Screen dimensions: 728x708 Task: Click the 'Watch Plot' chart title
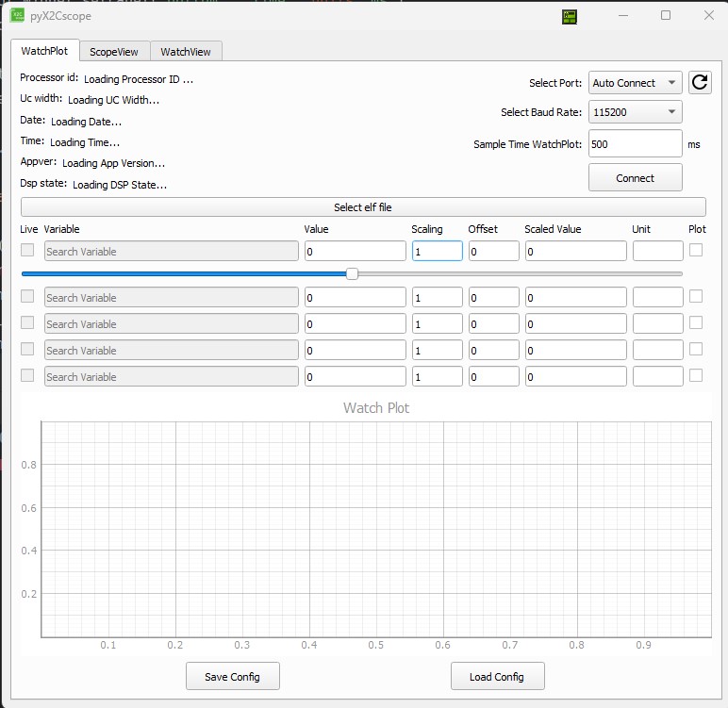pos(376,407)
